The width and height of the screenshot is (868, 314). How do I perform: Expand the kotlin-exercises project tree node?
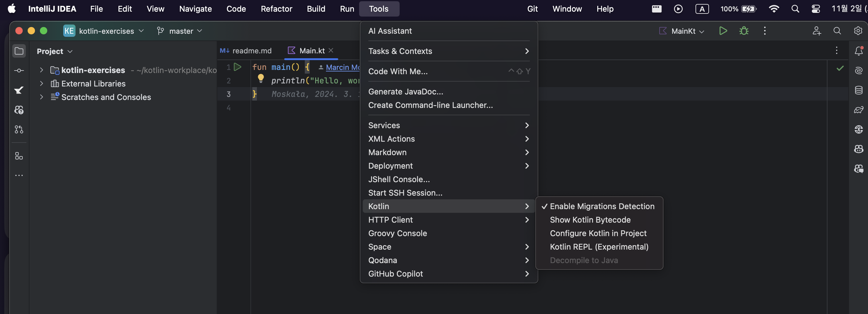click(41, 70)
